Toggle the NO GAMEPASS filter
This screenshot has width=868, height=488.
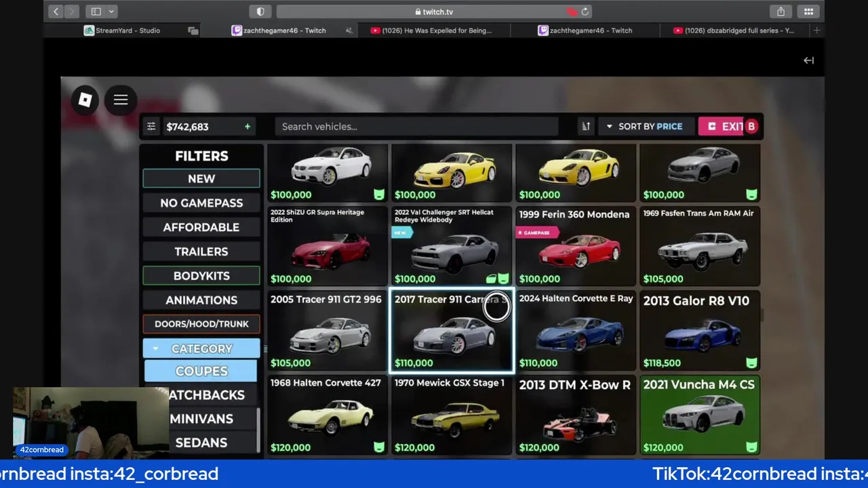coord(201,203)
